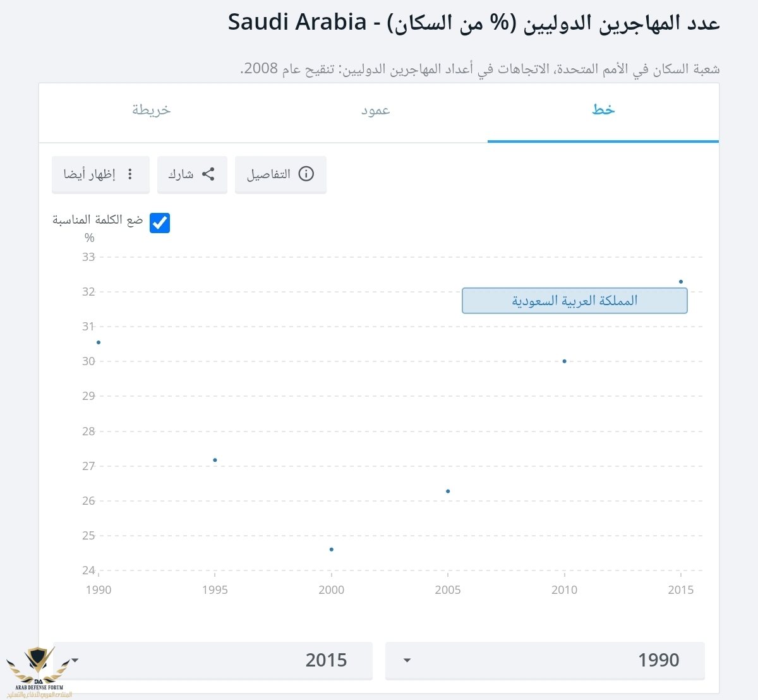Click the share icon beside شارك

tap(208, 174)
